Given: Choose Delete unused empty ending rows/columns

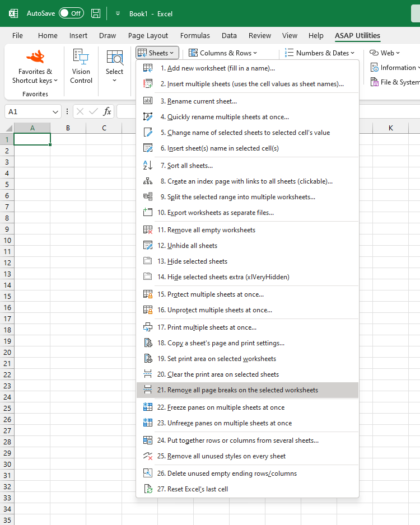Looking at the screenshot, I should (248, 474).
